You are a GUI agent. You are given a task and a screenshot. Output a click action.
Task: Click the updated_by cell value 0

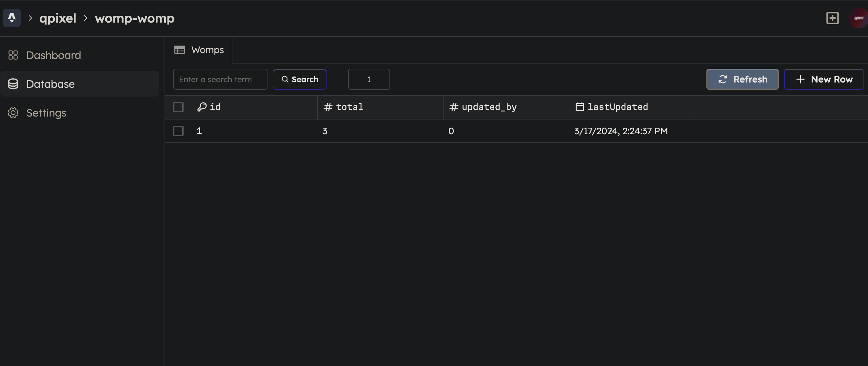tap(451, 131)
